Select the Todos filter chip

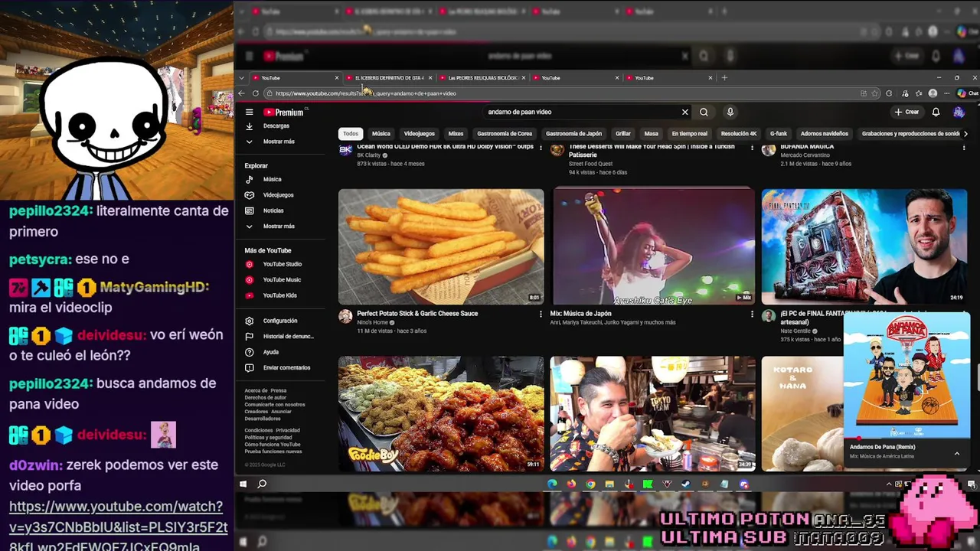351,133
